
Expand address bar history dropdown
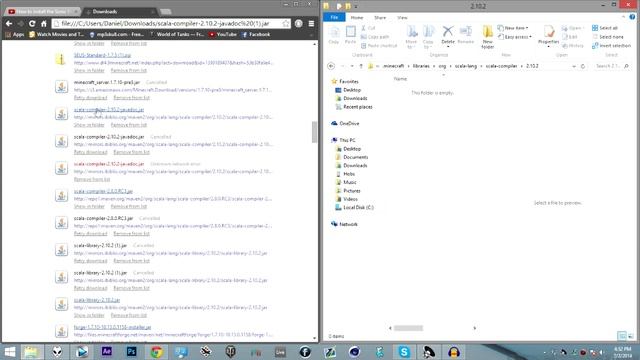[574, 66]
